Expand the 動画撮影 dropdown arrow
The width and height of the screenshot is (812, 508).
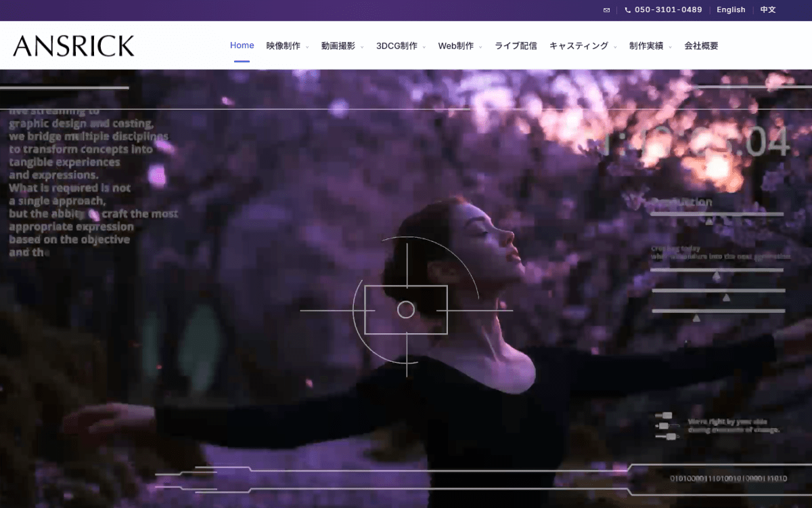(362, 47)
